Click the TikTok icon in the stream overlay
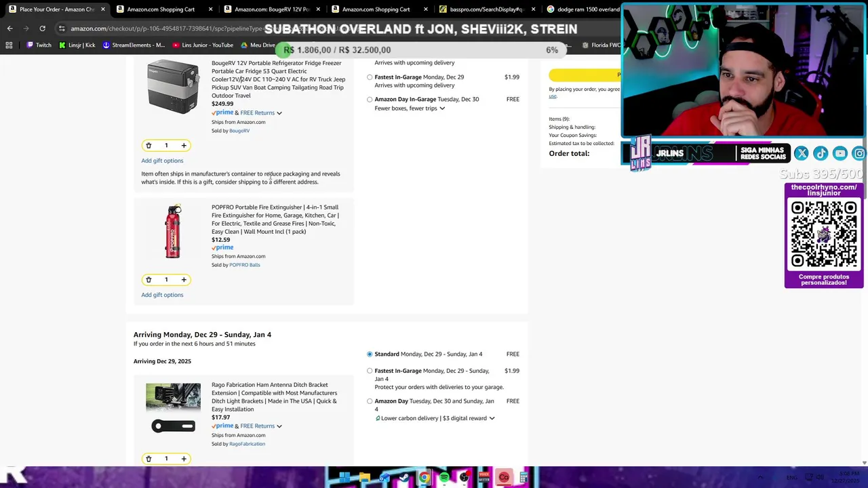Image resolution: width=868 pixels, height=488 pixels. [x=821, y=154]
